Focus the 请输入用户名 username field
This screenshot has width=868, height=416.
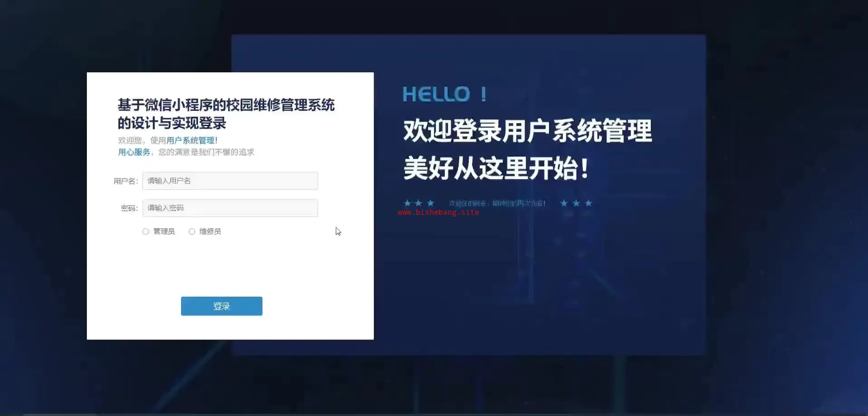[230, 181]
